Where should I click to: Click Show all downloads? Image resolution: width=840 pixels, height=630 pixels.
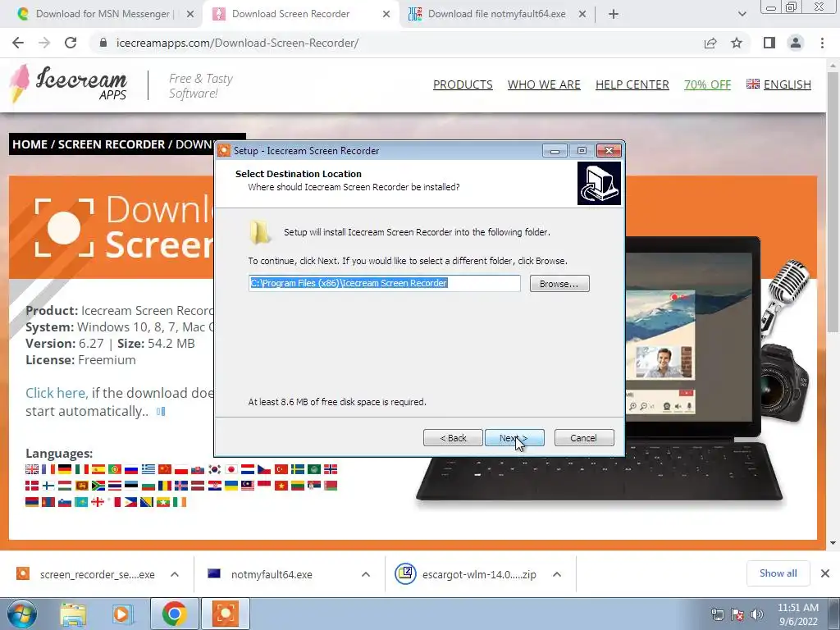pyautogui.click(x=778, y=573)
